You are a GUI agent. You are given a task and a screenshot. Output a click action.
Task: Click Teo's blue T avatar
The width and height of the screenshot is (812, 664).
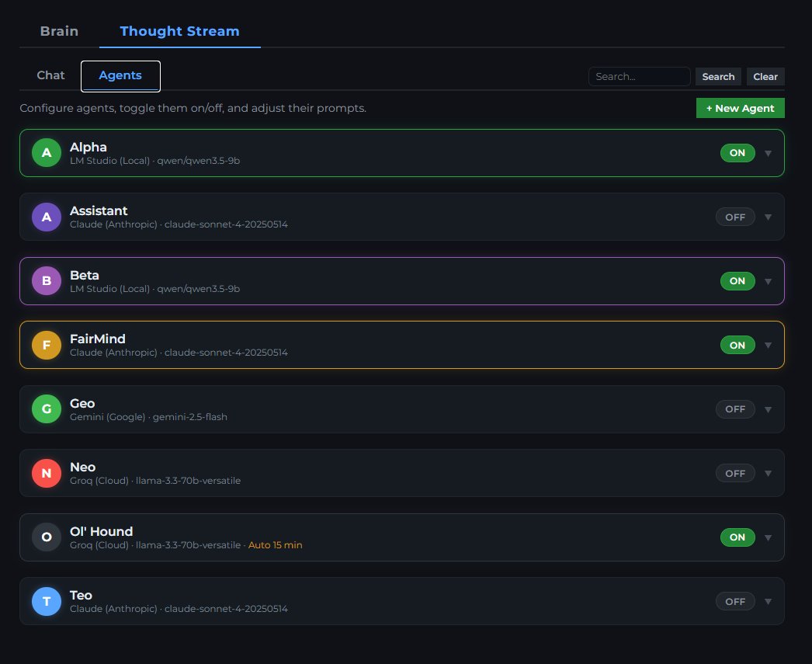pyautogui.click(x=47, y=601)
